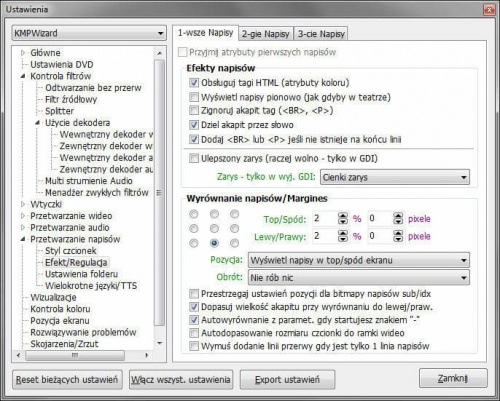This screenshot has width=500, height=401.
Task: Switch to the 2-gie Napisy tab
Action: point(266,34)
